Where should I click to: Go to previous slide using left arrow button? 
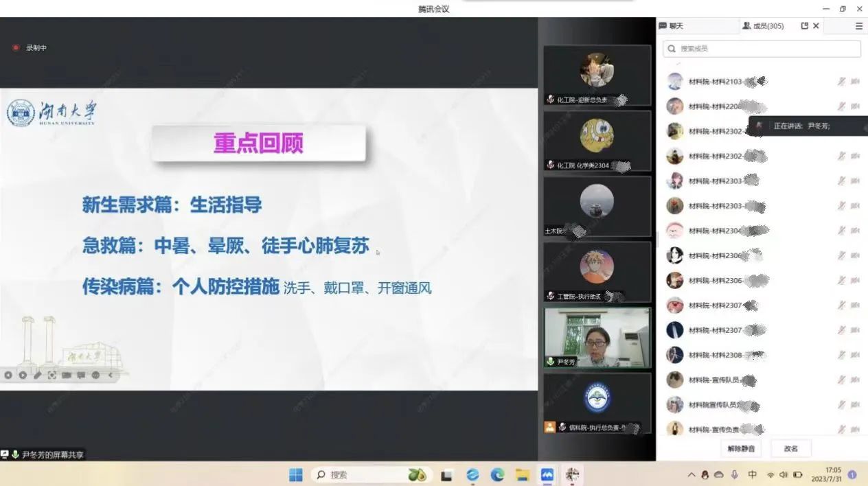coord(8,375)
